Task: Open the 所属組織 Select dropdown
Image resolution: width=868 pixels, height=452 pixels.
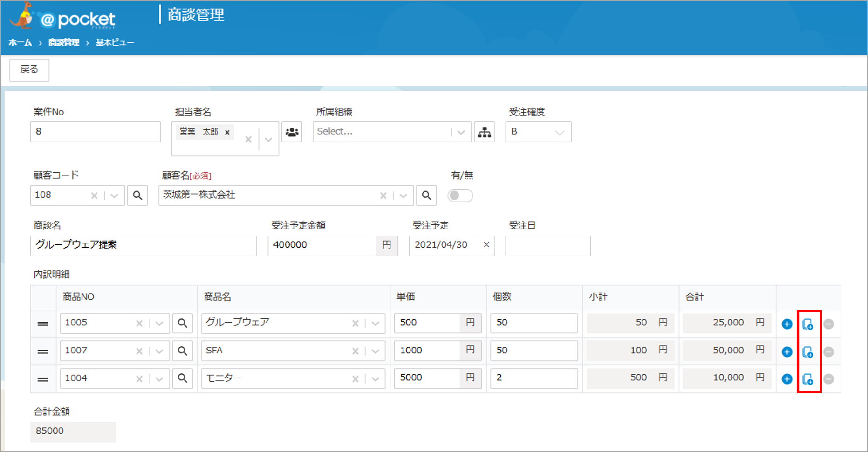Action: tap(461, 132)
